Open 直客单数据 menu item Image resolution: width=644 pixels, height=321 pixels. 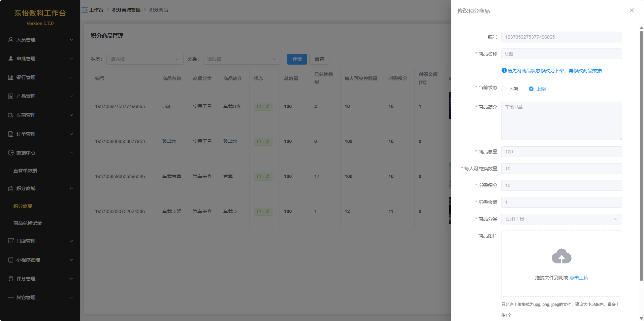click(x=25, y=171)
